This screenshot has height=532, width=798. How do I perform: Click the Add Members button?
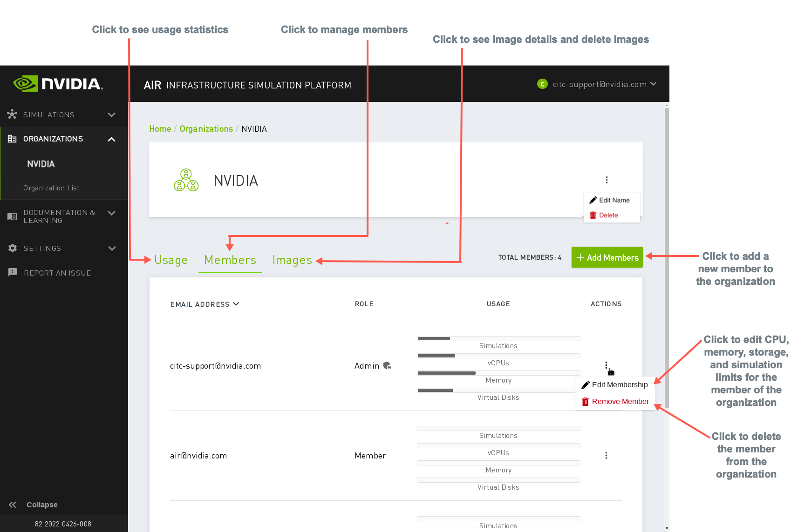click(607, 257)
